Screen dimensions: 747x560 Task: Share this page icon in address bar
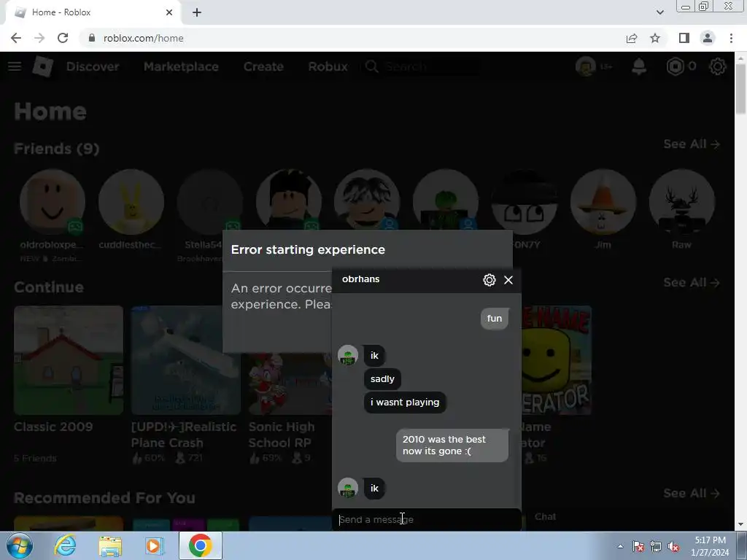point(632,38)
